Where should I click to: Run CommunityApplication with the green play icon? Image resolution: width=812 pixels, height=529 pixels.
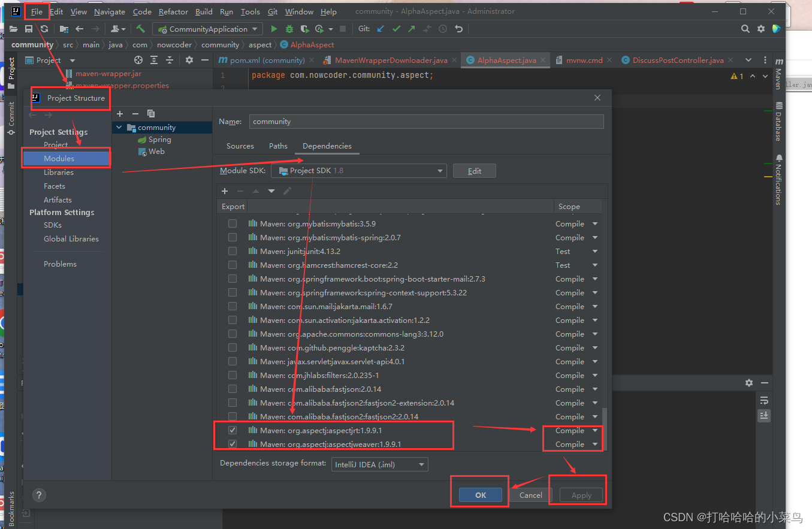(274, 29)
